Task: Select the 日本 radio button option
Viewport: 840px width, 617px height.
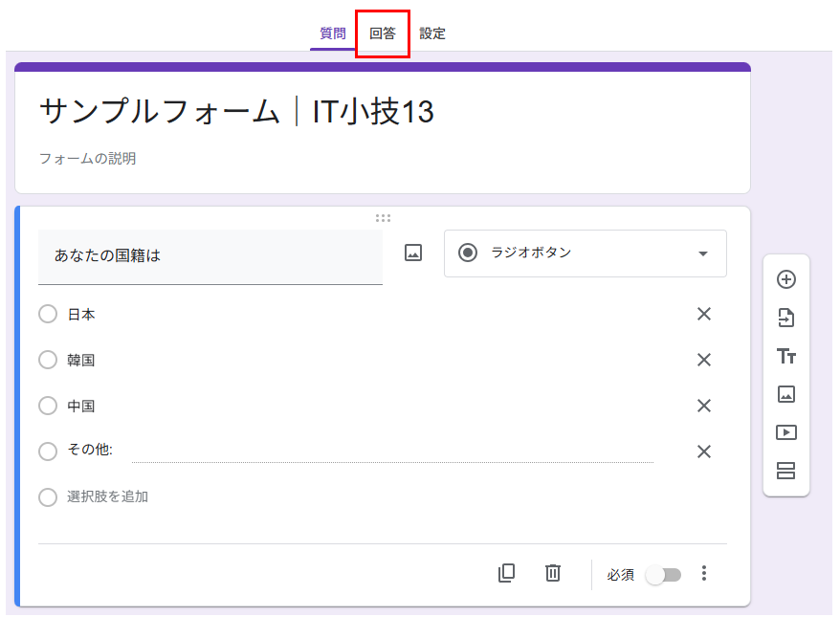Action: [x=48, y=314]
